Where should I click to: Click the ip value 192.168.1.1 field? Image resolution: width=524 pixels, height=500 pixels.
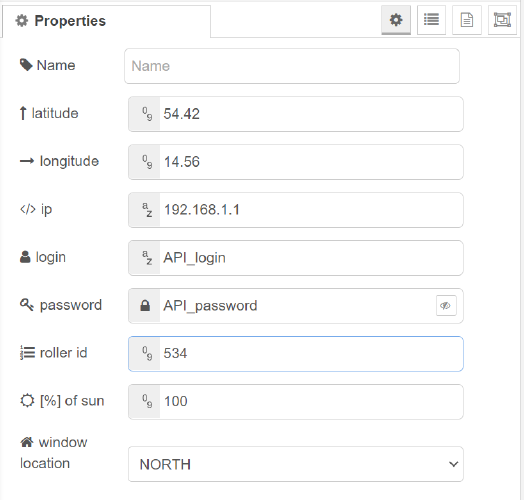pos(311,210)
